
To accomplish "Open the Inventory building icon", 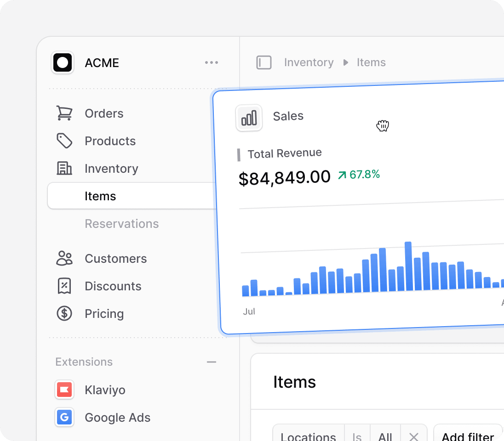I will click(64, 168).
